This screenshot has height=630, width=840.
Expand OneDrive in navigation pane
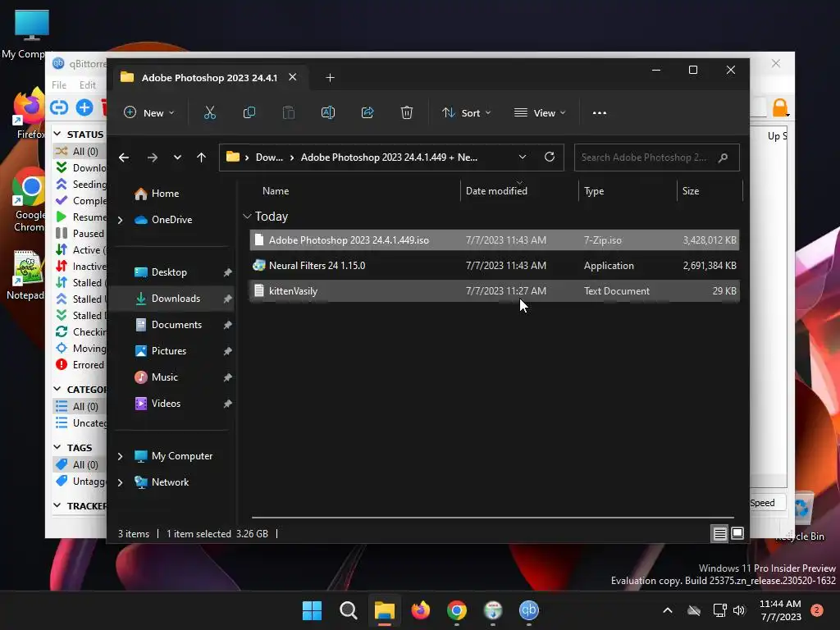point(120,220)
